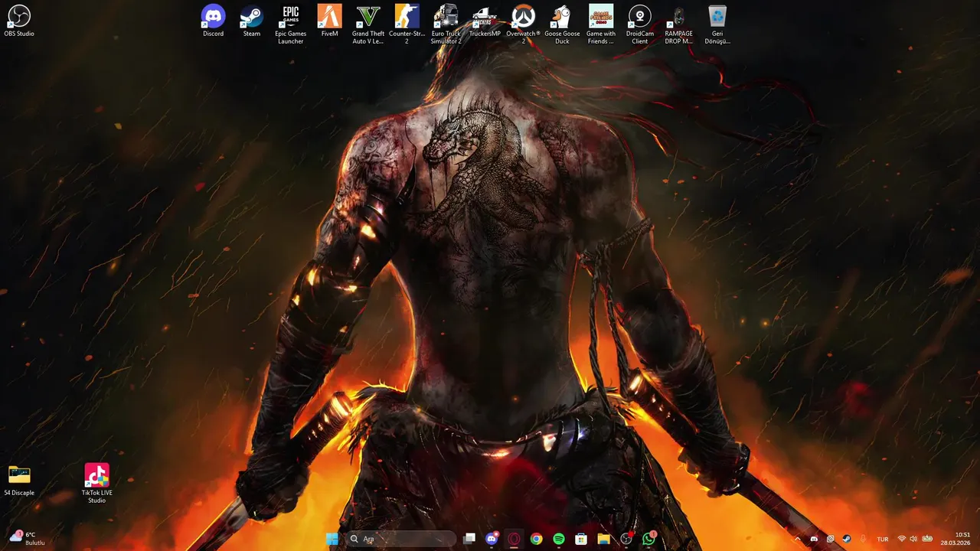Select the Geri Dönüşüm recycle bin icon
Screen dimensions: 980x551
click(717, 24)
